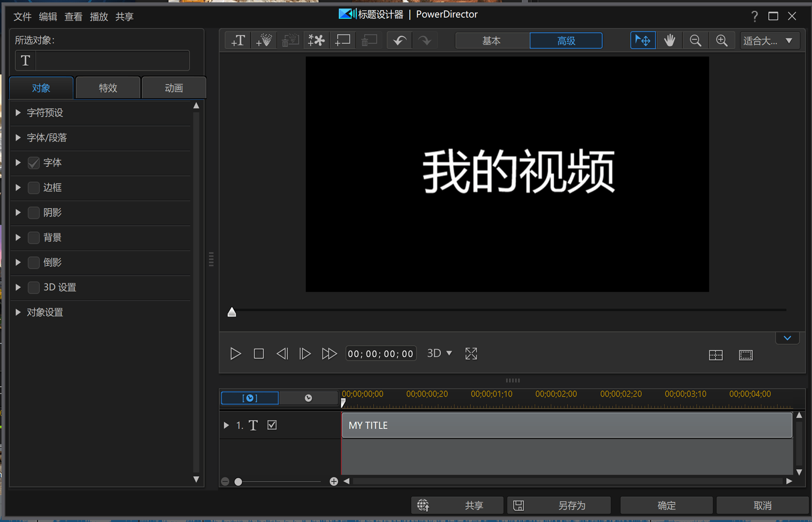The image size is (812, 522).
Task: Enable the 阴影 (shadow) checkbox
Action: tap(34, 213)
